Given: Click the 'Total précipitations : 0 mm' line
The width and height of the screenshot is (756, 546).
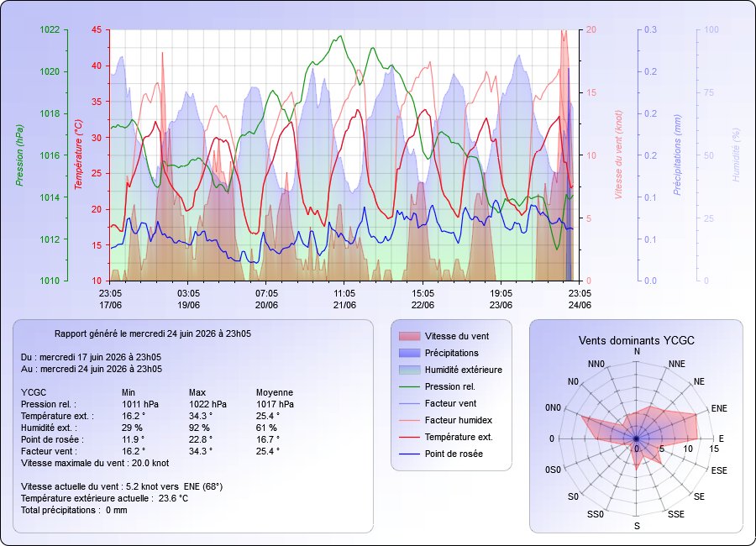Looking at the screenshot, I should point(74,511).
